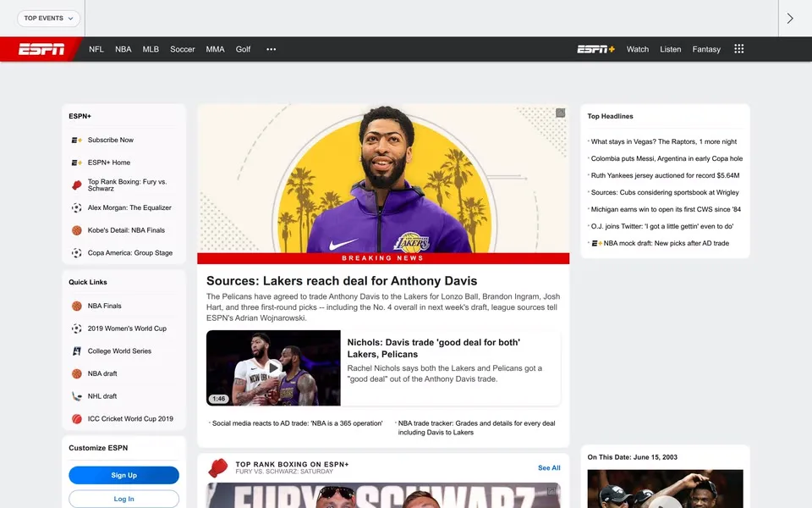
Task: Click cricket ball icon beside ICC Cricket World Cup
Action: click(77, 419)
